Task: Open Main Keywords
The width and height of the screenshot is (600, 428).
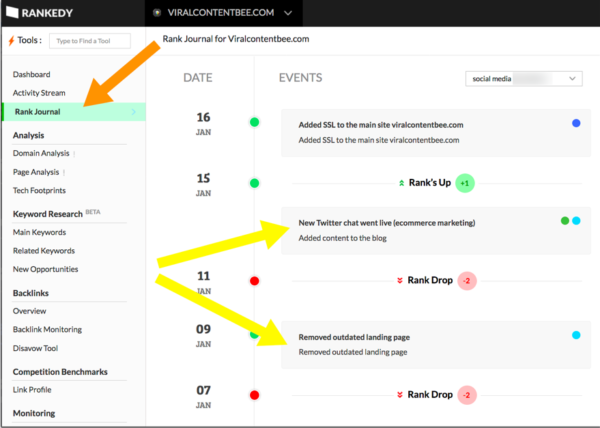Action: pos(39,232)
